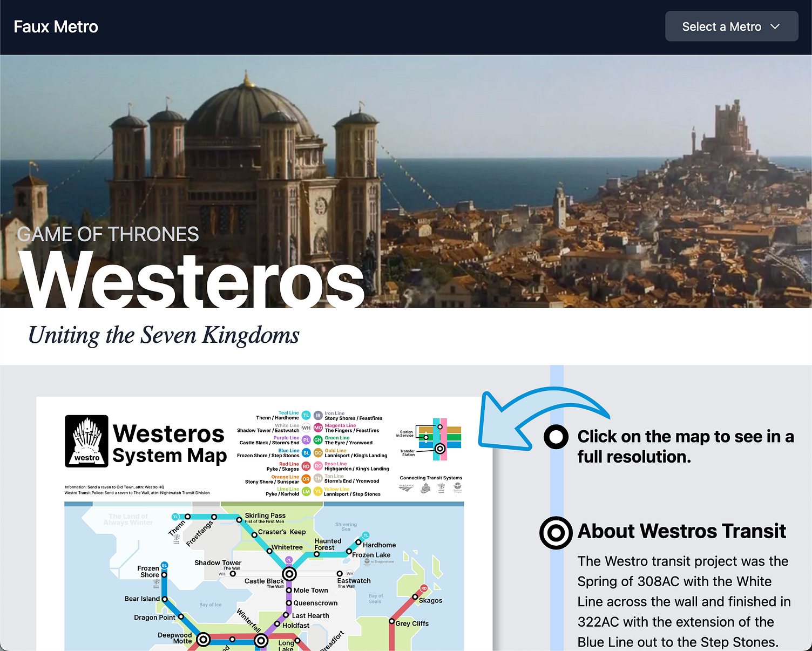Screen dimensions: 812x651
Task: Click the Holdfast station dot
Action: [x=277, y=624]
